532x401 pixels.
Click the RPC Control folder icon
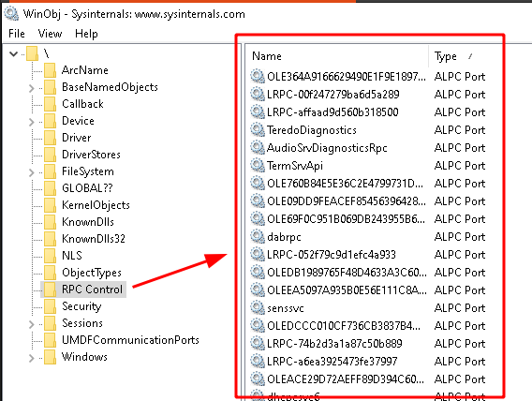click(50, 290)
